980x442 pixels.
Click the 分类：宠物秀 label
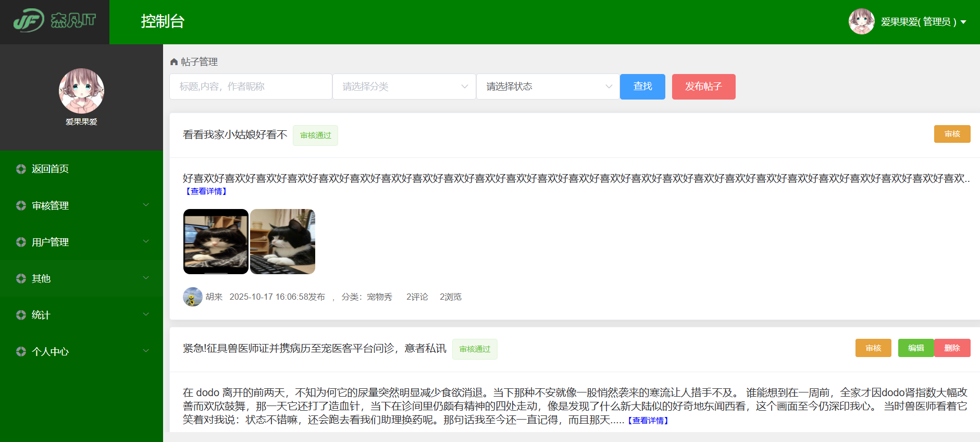[367, 297]
